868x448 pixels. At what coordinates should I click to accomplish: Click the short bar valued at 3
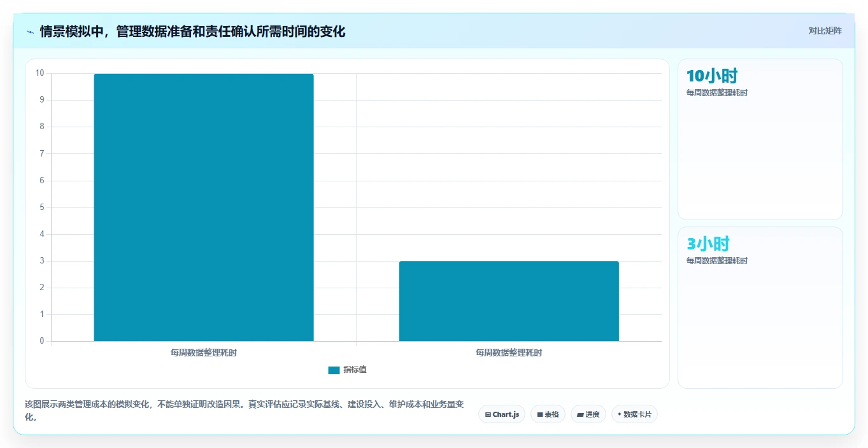[509, 301]
